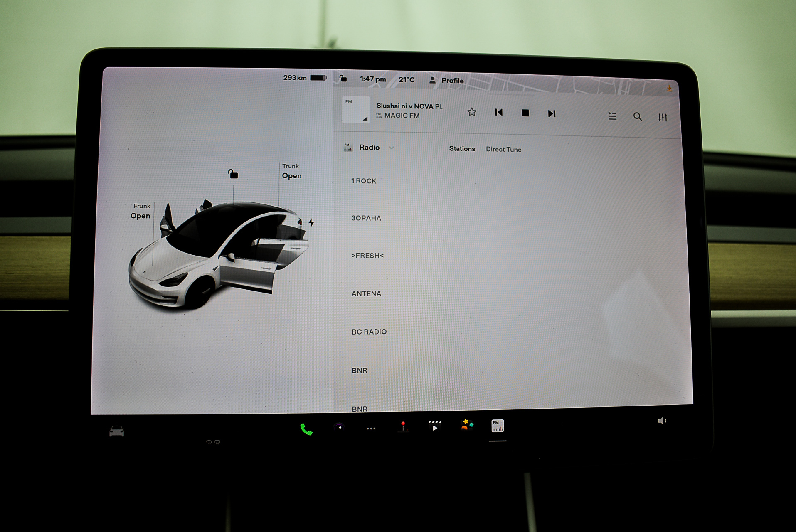Image resolution: width=796 pixels, height=532 pixels.
Task: Tap MAGIC FM station name
Action: [402, 116]
